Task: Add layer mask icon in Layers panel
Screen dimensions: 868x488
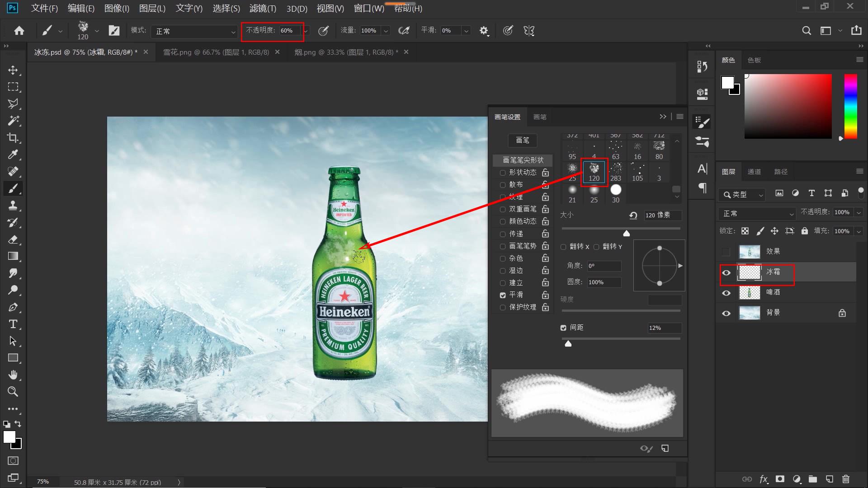Action: click(x=780, y=479)
